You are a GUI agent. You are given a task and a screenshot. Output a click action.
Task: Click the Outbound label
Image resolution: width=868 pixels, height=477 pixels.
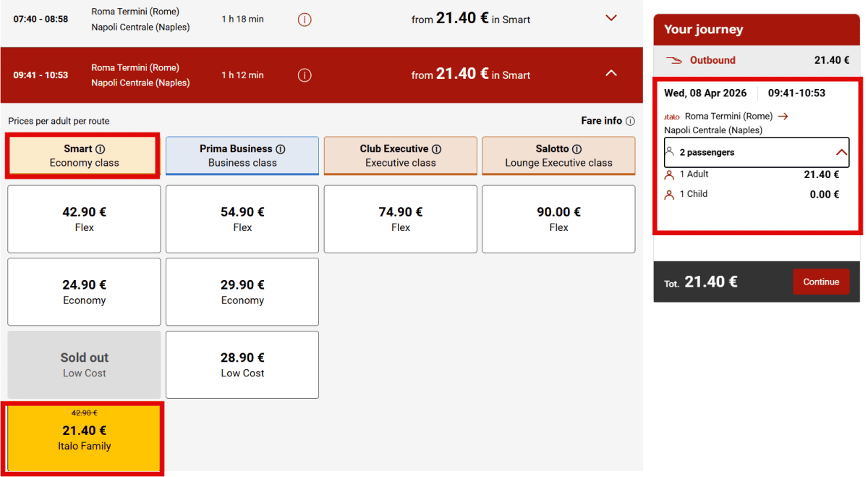pos(712,60)
